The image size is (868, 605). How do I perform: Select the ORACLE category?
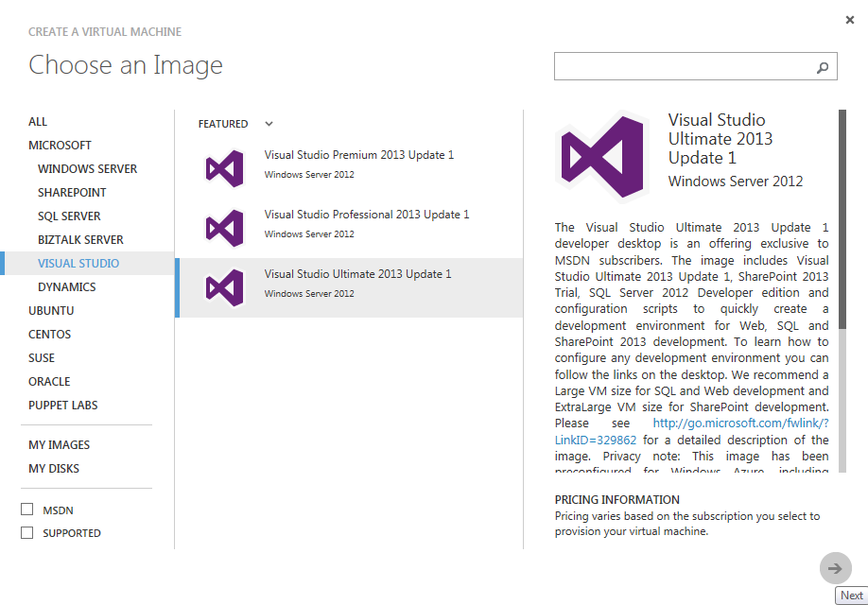point(49,382)
